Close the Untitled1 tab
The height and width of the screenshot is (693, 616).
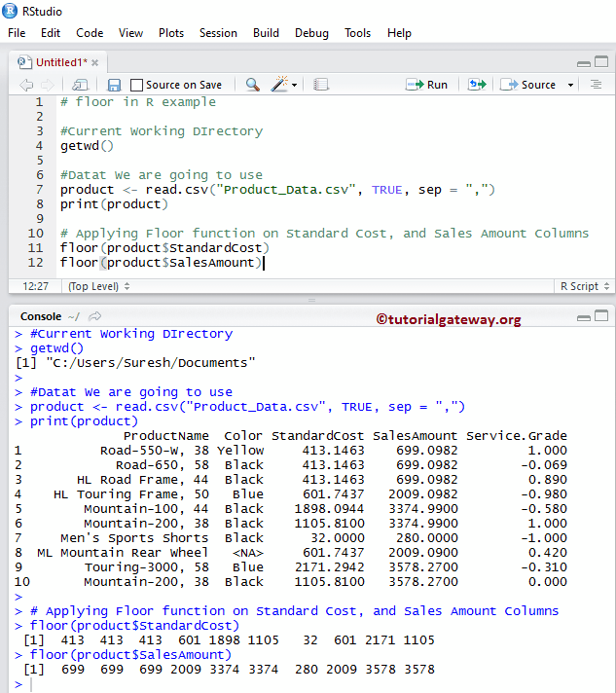point(95,62)
